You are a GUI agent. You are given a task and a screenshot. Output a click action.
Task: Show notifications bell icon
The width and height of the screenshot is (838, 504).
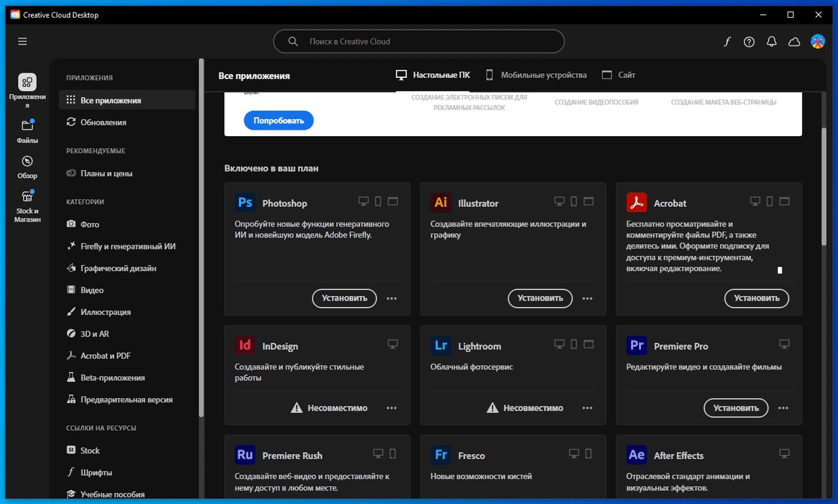(x=772, y=41)
